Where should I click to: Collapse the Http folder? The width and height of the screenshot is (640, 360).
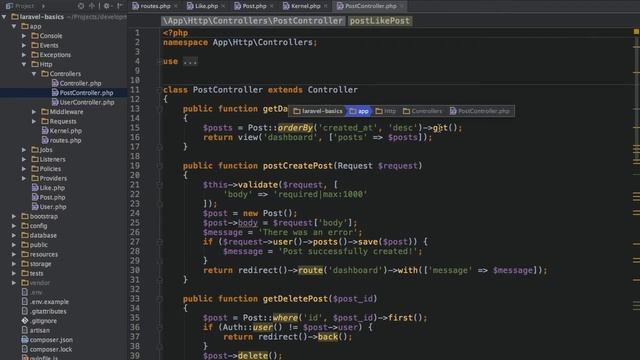pyautogui.click(x=24, y=64)
